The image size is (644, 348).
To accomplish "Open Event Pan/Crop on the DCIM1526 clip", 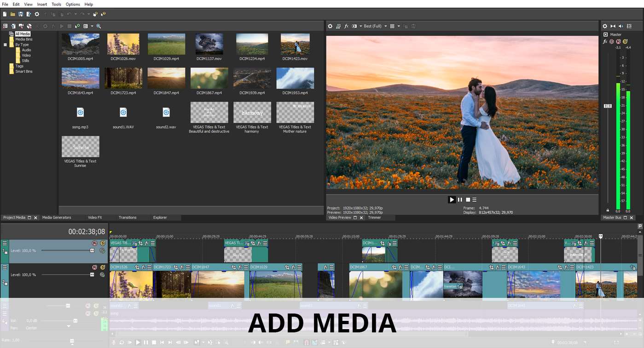I will [136, 267].
